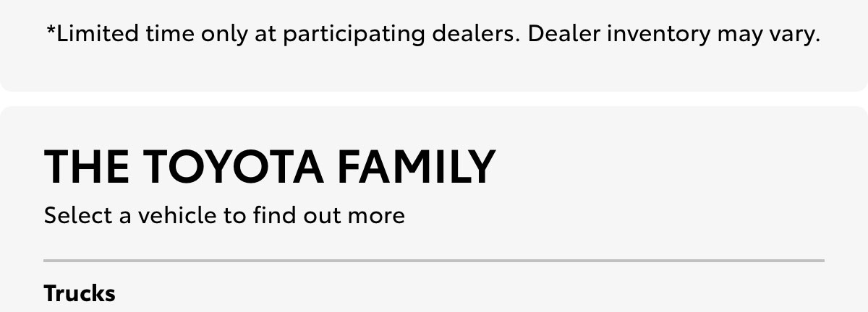Click empty area right of the Trucks label
Viewport: 868px width, 312px height.
(x=470, y=294)
